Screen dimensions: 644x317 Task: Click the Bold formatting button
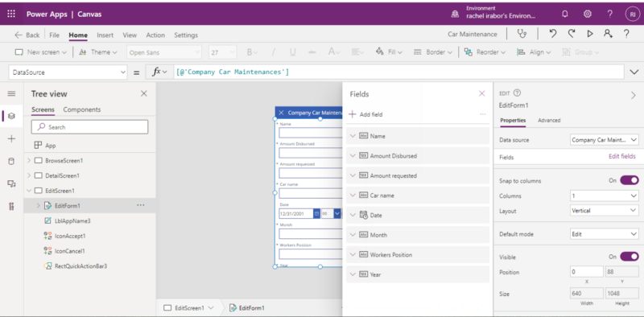(252, 52)
